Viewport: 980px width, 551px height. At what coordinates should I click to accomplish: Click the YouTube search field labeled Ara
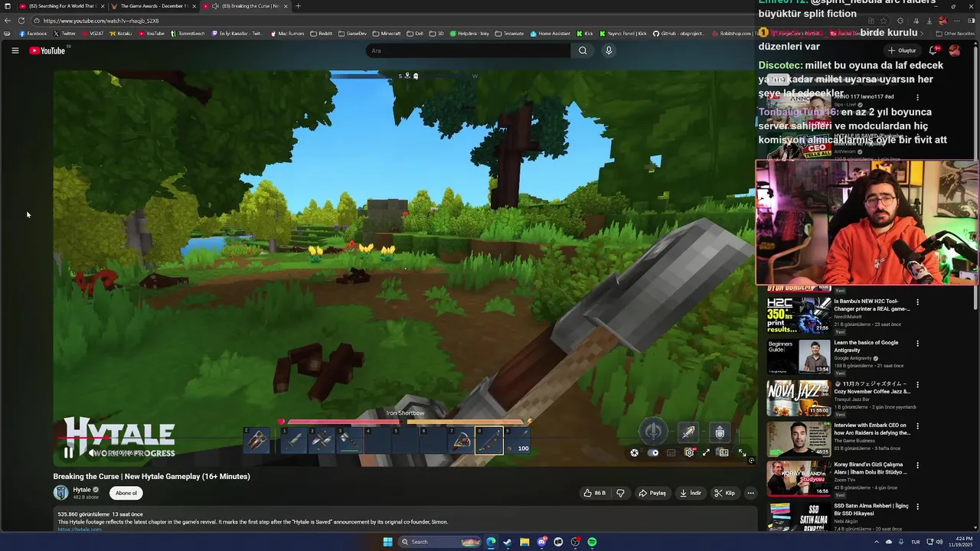tap(468, 51)
